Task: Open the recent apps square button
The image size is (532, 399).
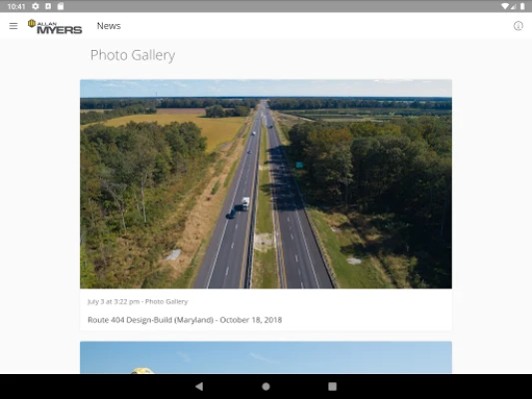Action: pyautogui.click(x=332, y=386)
